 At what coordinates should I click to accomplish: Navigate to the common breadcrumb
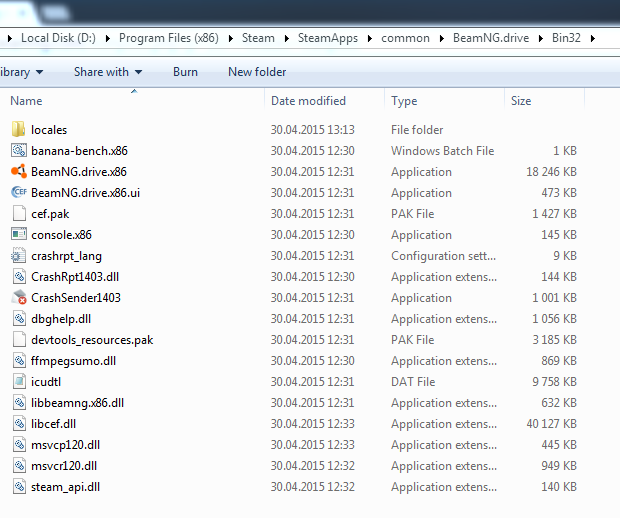click(405, 38)
